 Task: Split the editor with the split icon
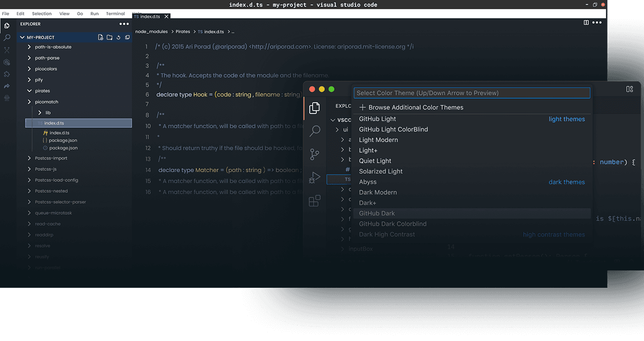586,22
